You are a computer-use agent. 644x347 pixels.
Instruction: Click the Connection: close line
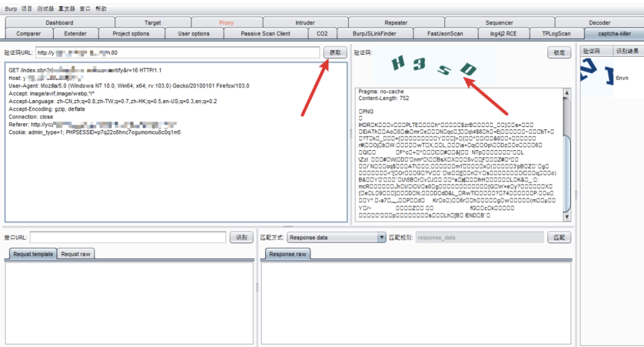31,117
